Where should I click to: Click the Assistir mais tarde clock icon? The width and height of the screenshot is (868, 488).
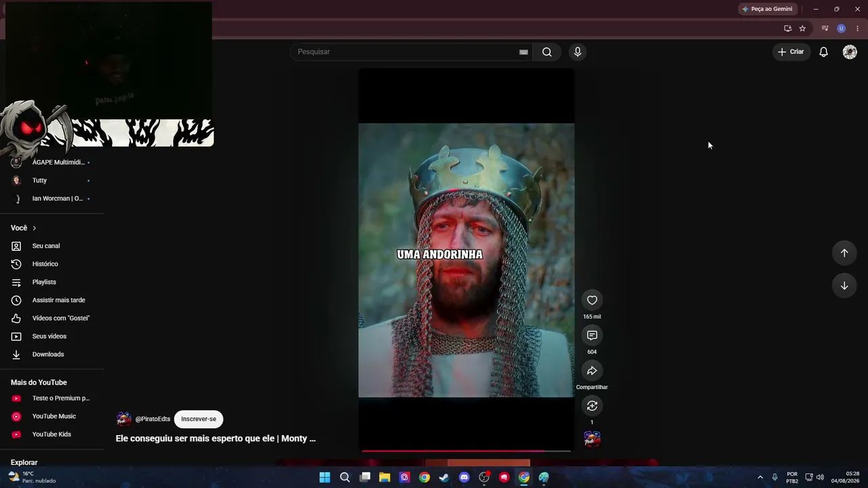click(x=16, y=300)
